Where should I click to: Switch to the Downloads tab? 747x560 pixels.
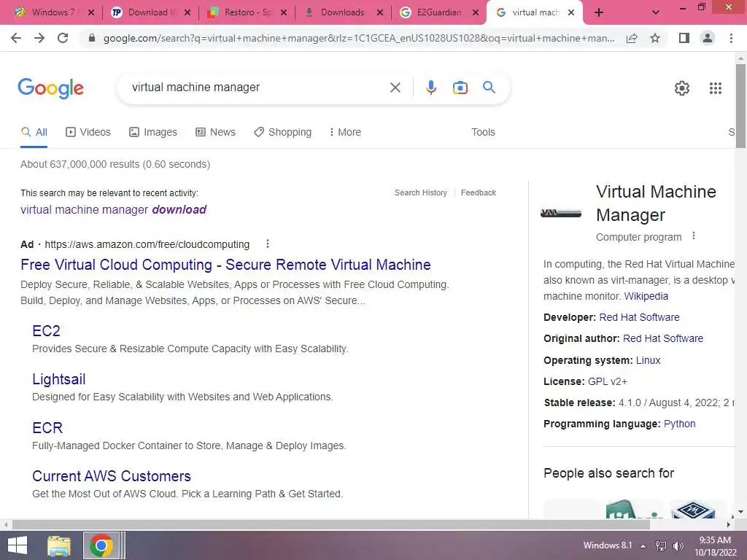pyautogui.click(x=343, y=13)
